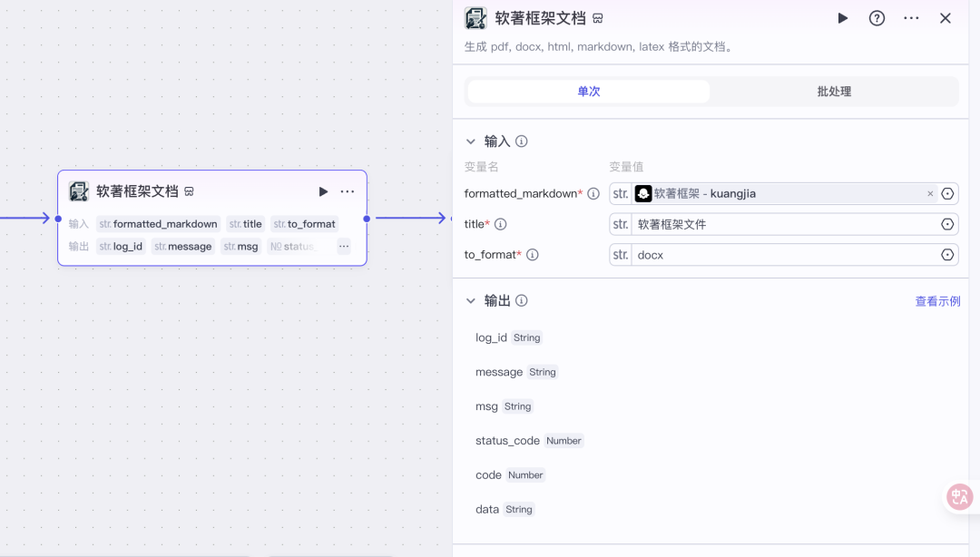Image resolution: width=980 pixels, height=557 pixels.
Task: Click the floating translate icon at bottom right
Action: point(959,497)
